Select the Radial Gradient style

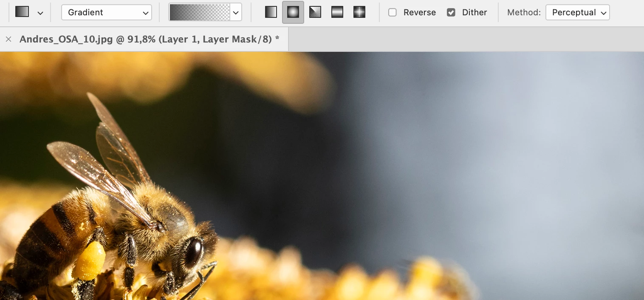293,12
